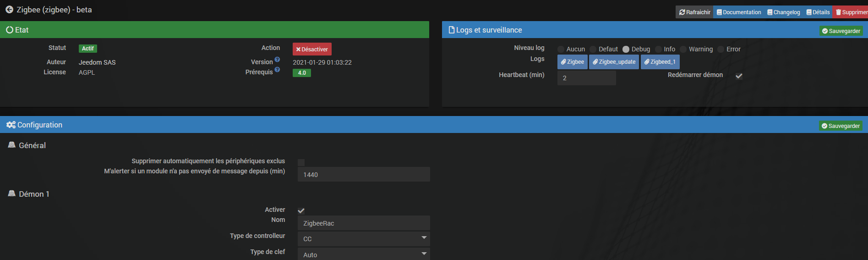
Task: Open the Changelog page
Action: click(783, 12)
